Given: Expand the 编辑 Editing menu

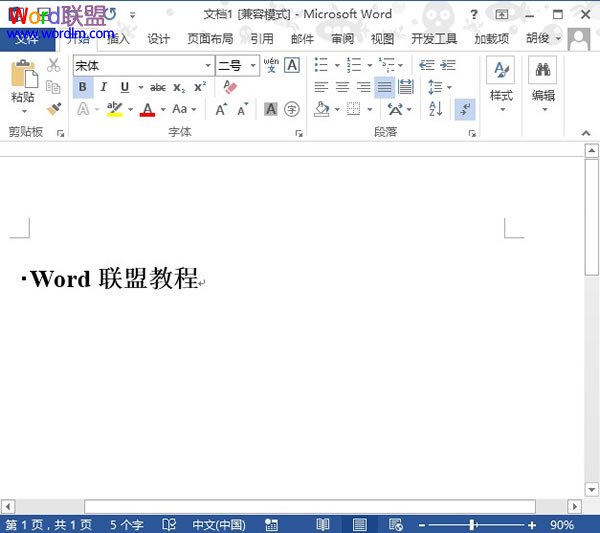Looking at the screenshot, I should pos(543,86).
